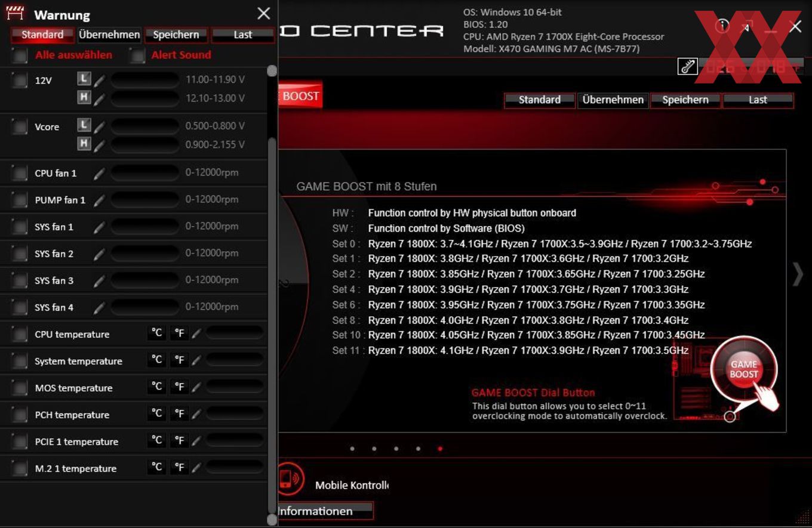Viewport: 812px width, 528px height.
Task: Enable the Vcore warning checkbox
Action: pyautogui.click(x=20, y=126)
